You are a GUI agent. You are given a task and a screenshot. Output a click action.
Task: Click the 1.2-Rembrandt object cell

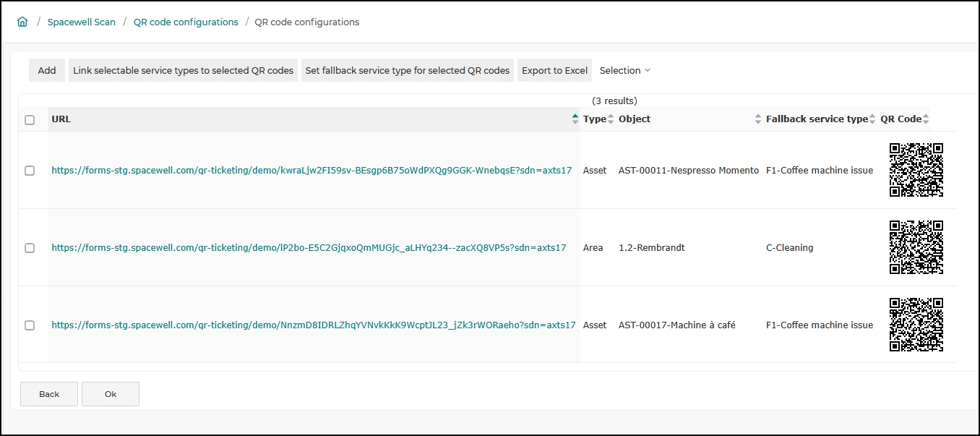point(652,248)
